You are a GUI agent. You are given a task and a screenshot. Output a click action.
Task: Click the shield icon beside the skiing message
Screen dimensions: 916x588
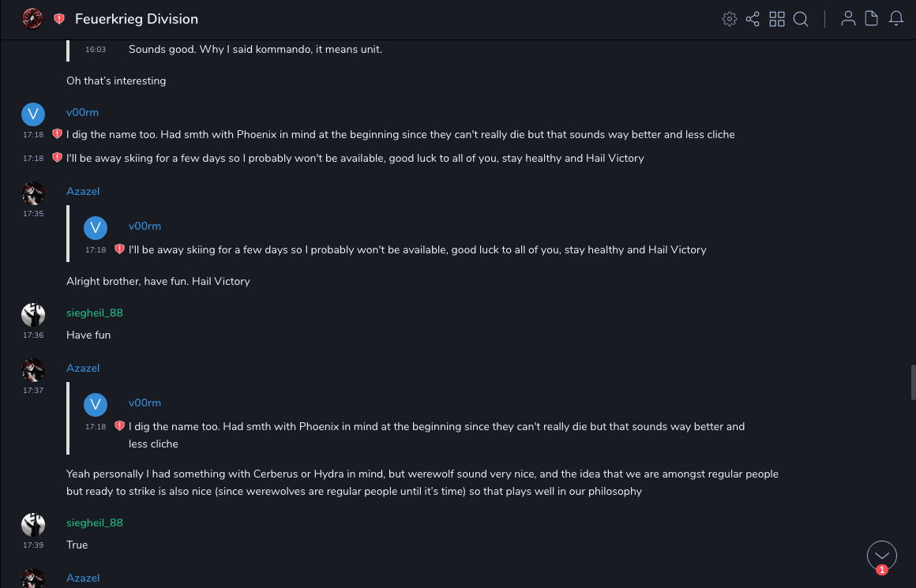57,158
